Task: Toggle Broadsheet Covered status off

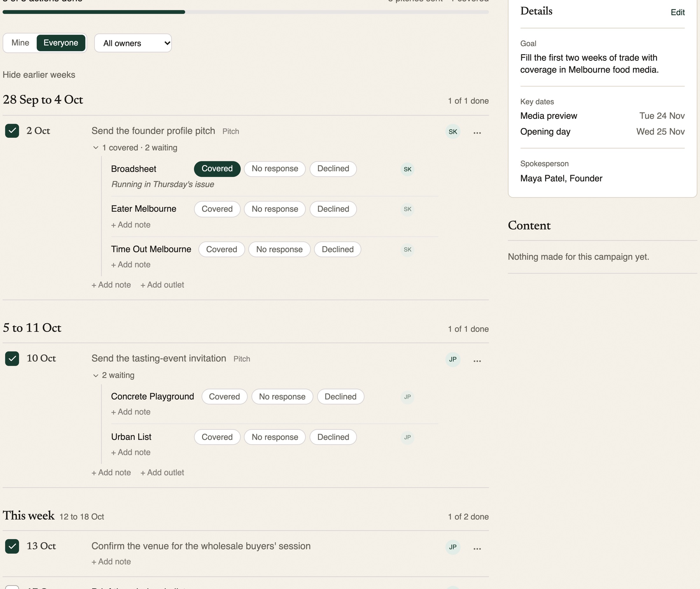Action: [x=217, y=169]
